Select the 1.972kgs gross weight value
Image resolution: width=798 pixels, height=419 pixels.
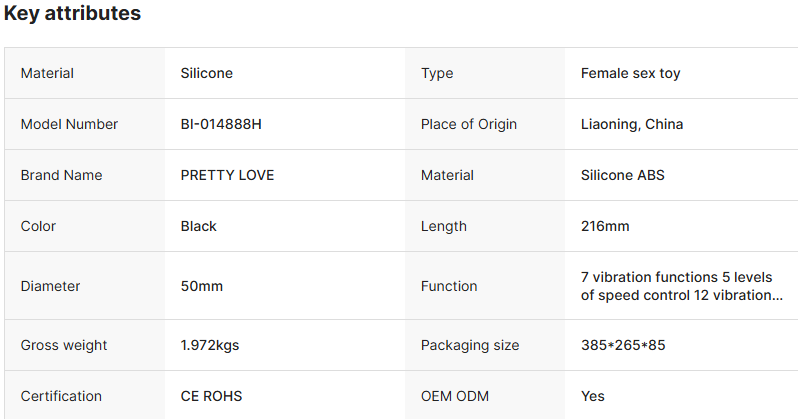pyautogui.click(x=210, y=345)
